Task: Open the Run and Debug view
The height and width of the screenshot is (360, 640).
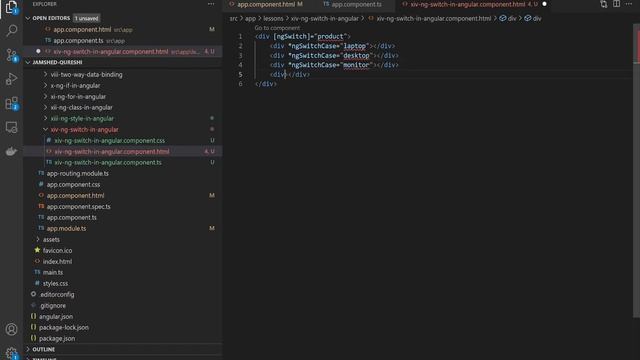Action: [x=11, y=79]
